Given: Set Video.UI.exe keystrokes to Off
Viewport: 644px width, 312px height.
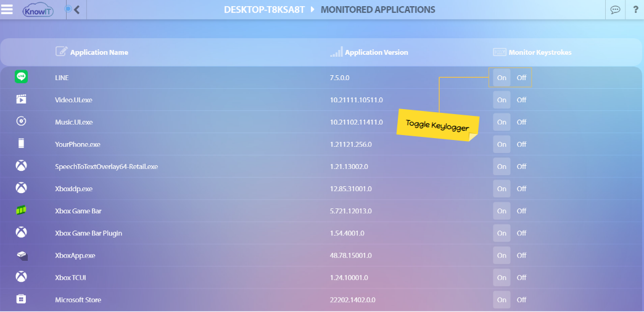Looking at the screenshot, I should pos(522,100).
